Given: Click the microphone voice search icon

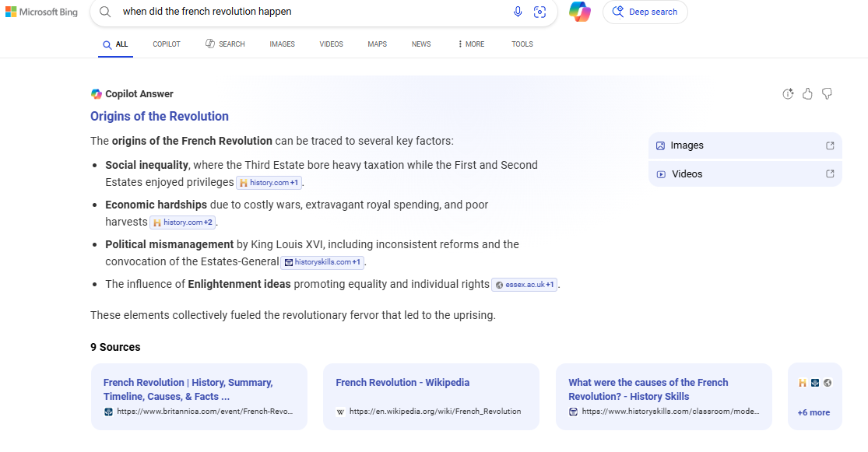Looking at the screenshot, I should [x=518, y=12].
